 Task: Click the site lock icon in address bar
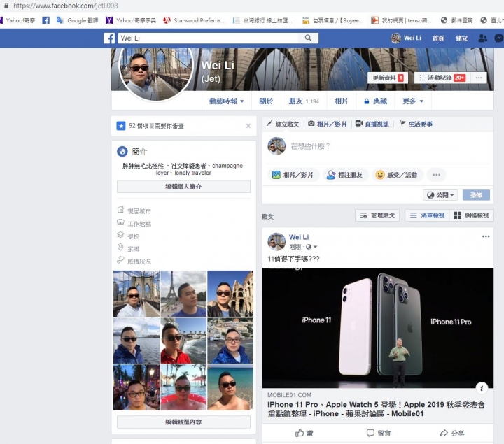[6, 6]
